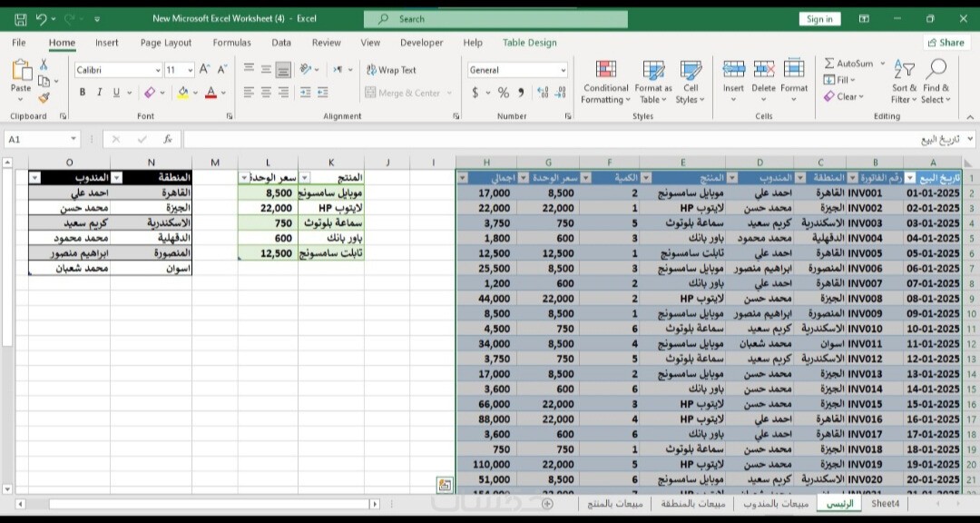Open the General number format dropdown

[563, 70]
